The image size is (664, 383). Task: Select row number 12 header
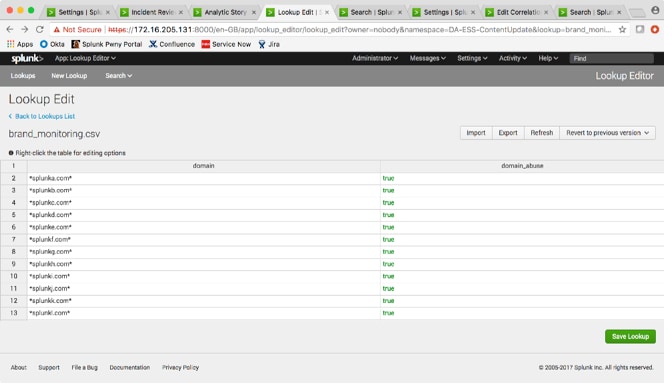click(14, 301)
